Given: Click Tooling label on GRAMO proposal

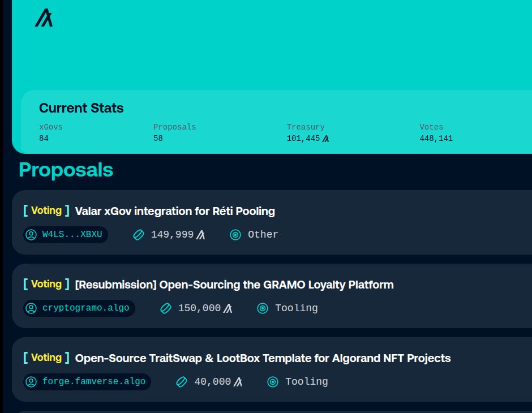Looking at the screenshot, I should click(297, 308).
